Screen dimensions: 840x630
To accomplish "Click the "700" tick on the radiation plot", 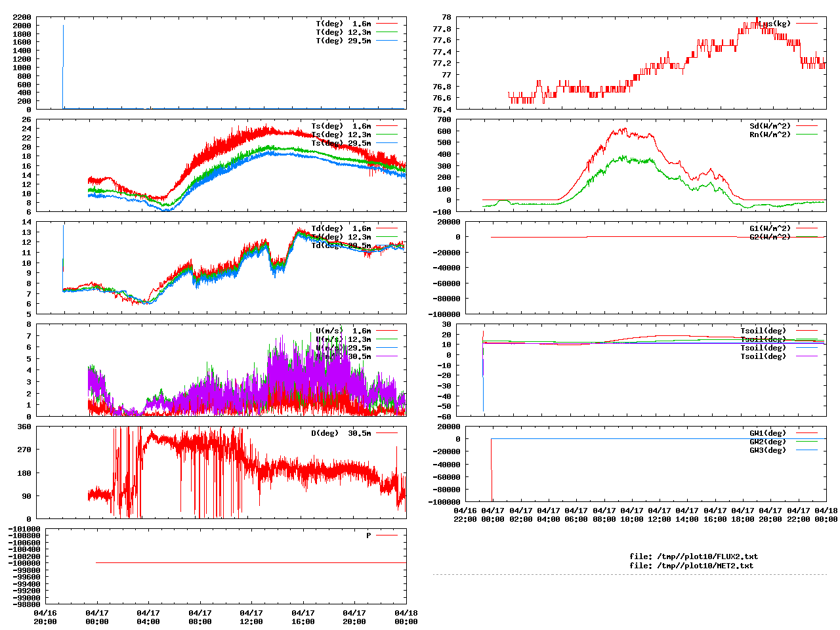I will 444,119.
